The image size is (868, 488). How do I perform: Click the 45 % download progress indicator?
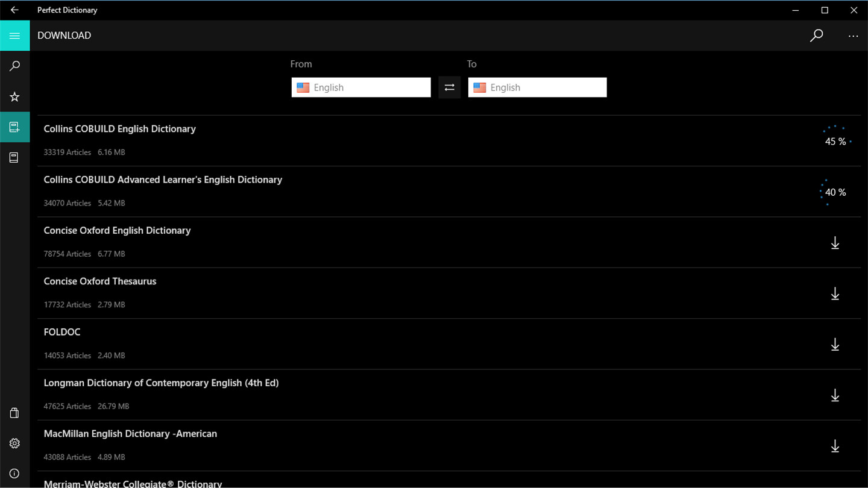(835, 141)
